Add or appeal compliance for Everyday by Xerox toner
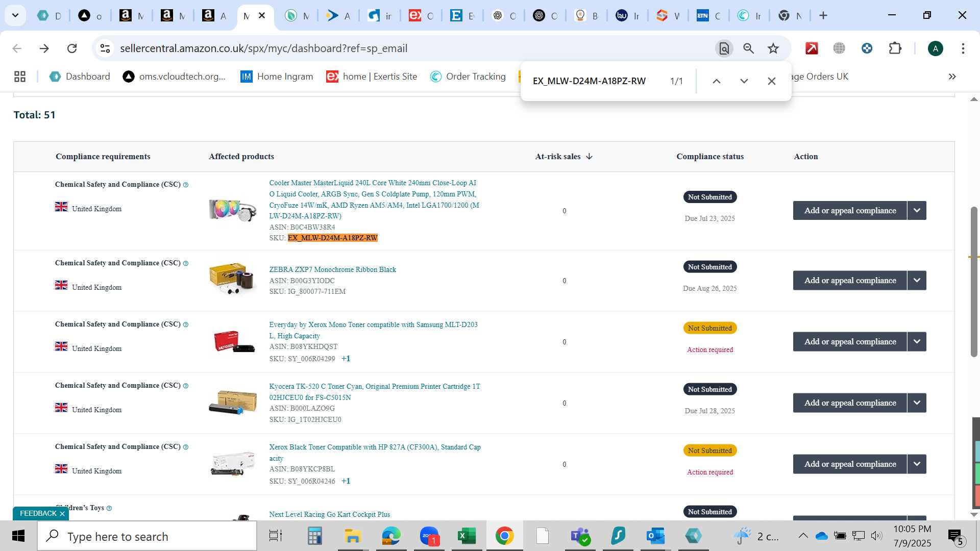 (x=850, y=341)
